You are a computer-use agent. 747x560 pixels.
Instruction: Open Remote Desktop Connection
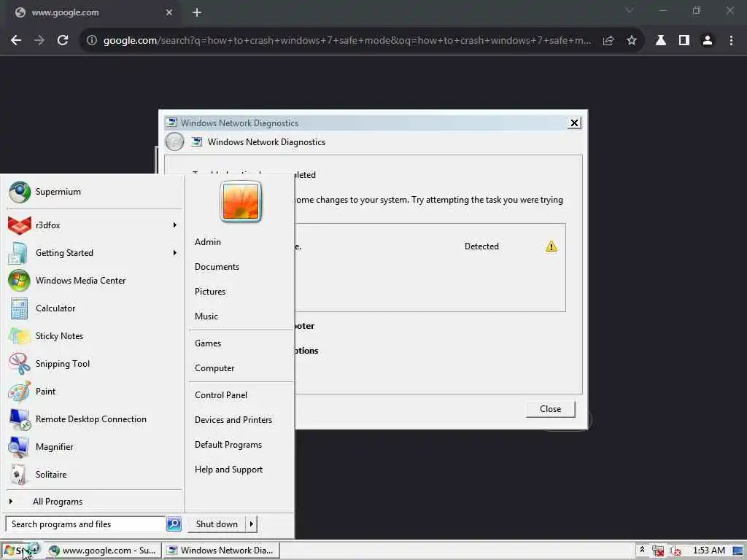(93, 419)
